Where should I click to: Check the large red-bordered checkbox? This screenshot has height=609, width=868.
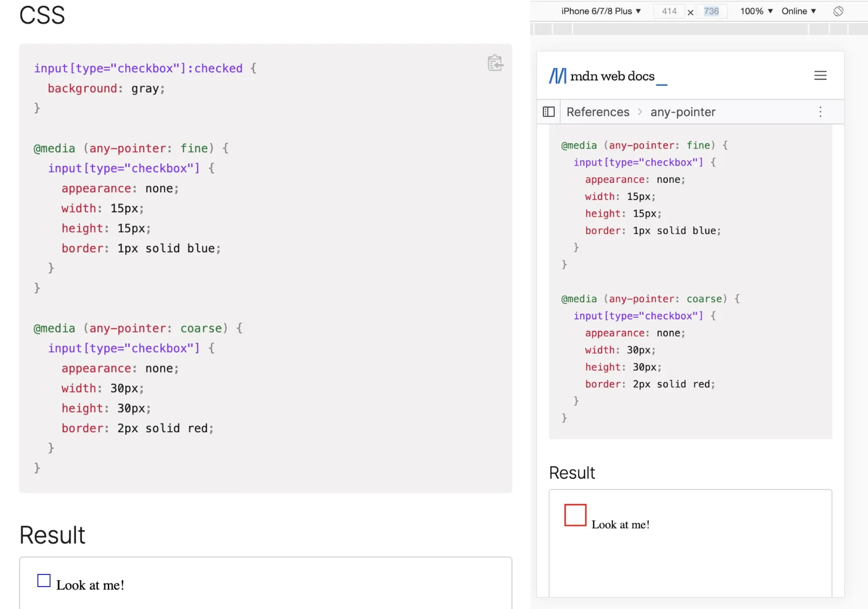coord(575,515)
